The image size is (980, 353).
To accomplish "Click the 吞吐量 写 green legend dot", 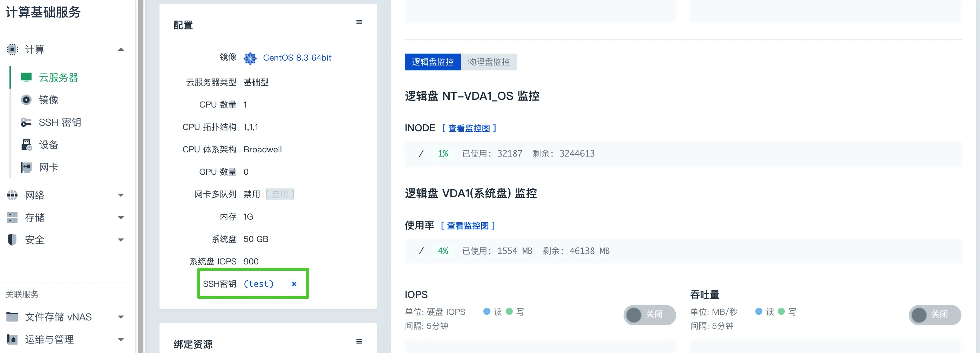I will point(781,312).
